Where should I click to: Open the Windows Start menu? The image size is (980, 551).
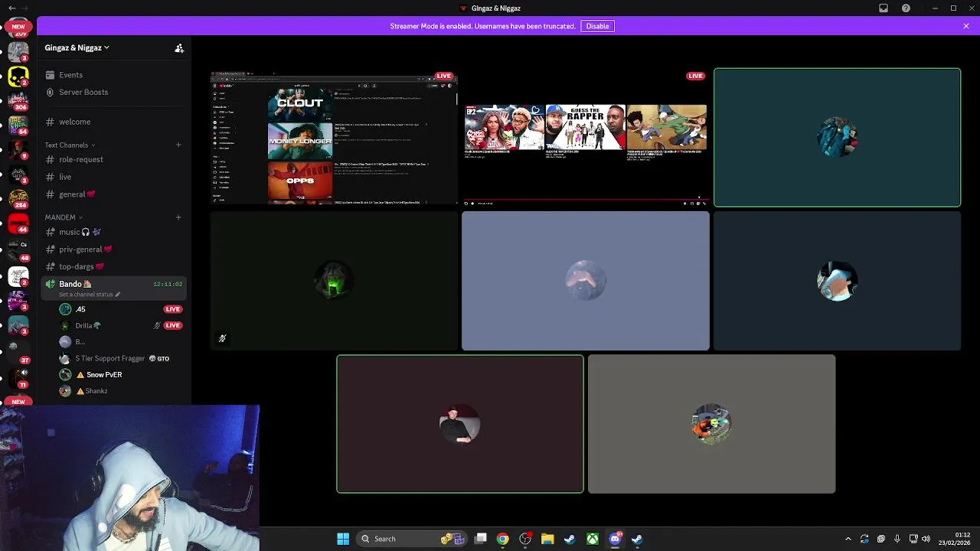pos(343,539)
